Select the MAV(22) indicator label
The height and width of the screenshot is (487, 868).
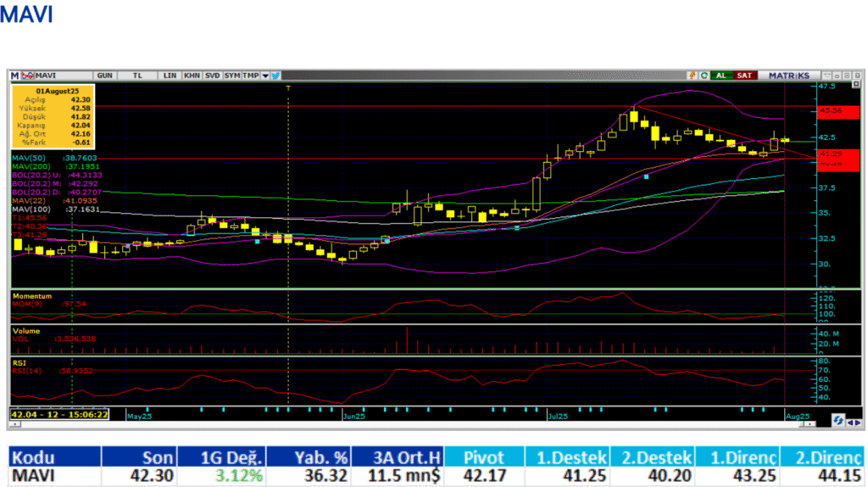point(54,200)
